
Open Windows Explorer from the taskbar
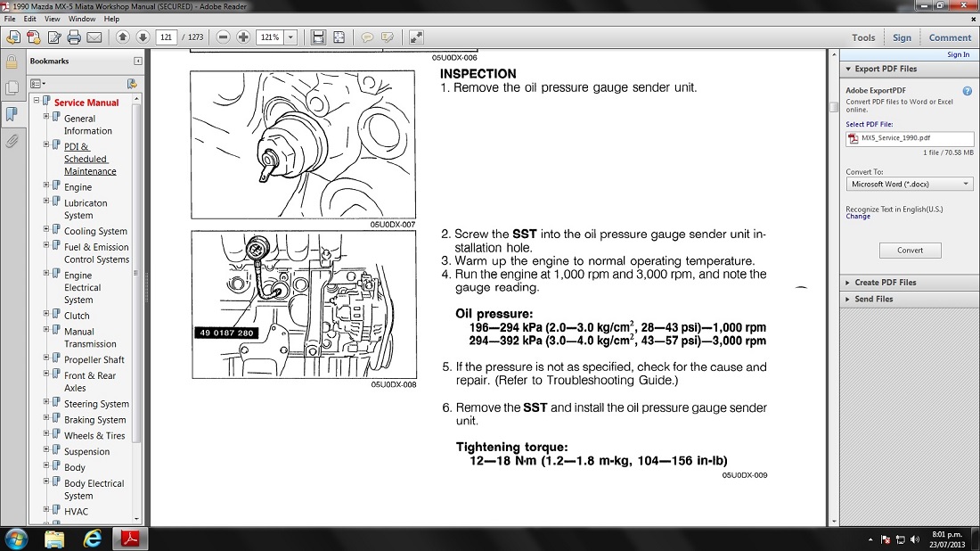tap(54, 539)
